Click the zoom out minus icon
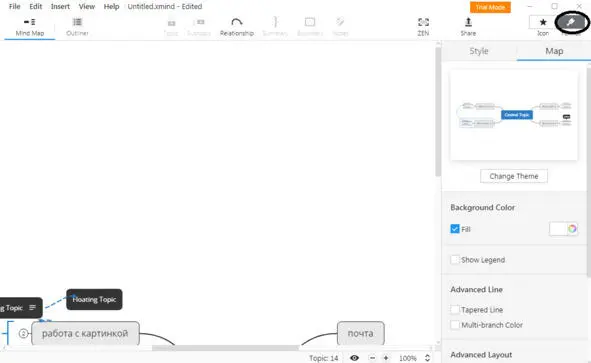Image resolution: width=591 pixels, height=363 pixels. tap(372, 358)
